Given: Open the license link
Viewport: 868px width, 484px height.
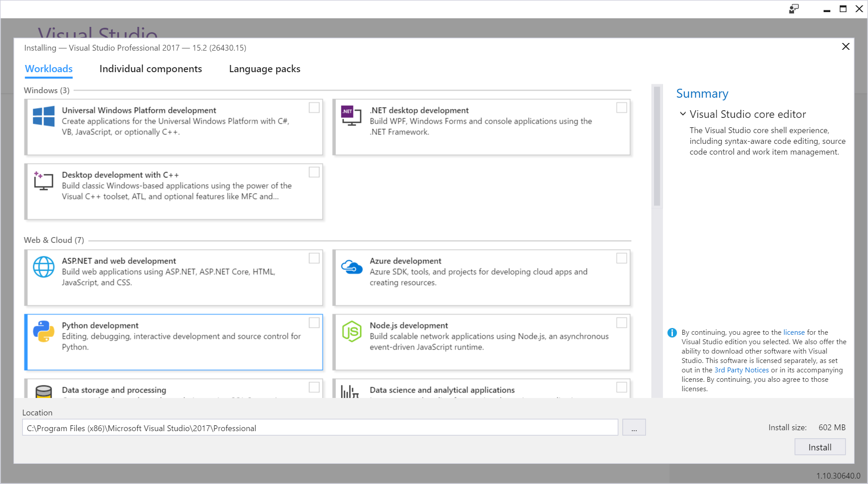Looking at the screenshot, I should tap(794, 333).
